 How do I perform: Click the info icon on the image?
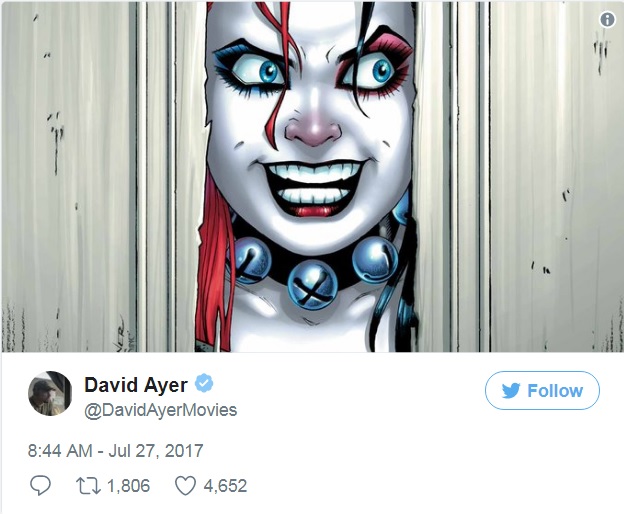point(607,19)
